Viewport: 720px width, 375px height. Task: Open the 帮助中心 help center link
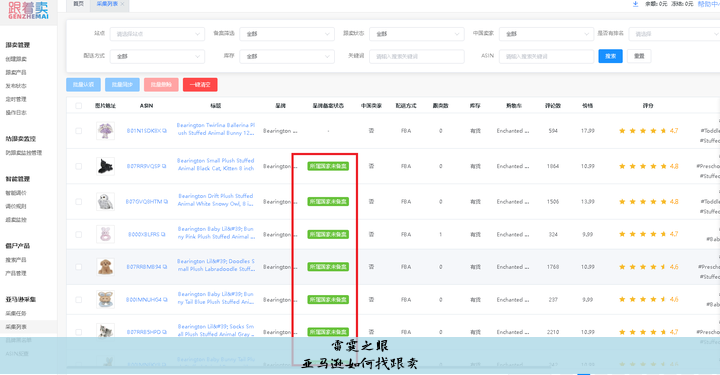pyautogui.click(x=709, y=4)
